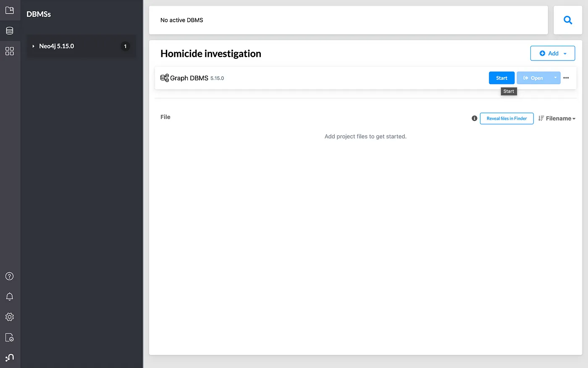The width and height of the screenshot is (588, 368).
Task: Open the Filename sort dropdown
Action: [x=557, y=119]
